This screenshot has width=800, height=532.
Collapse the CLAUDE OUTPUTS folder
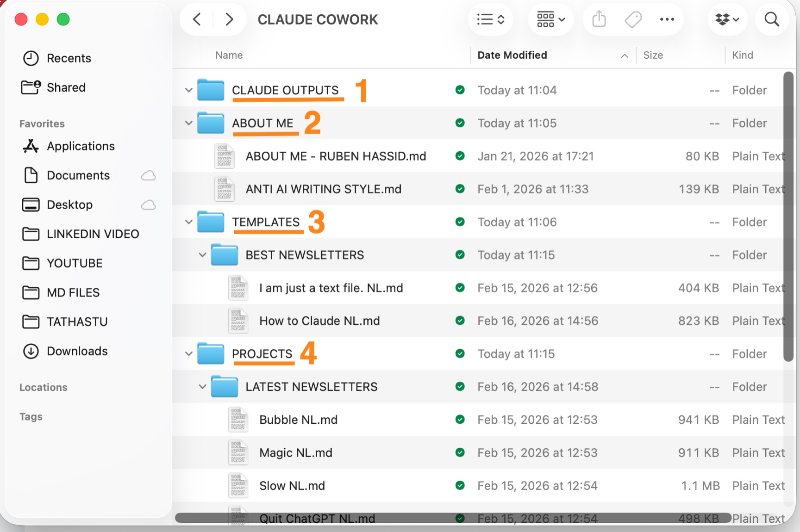[x=188, y=90]
